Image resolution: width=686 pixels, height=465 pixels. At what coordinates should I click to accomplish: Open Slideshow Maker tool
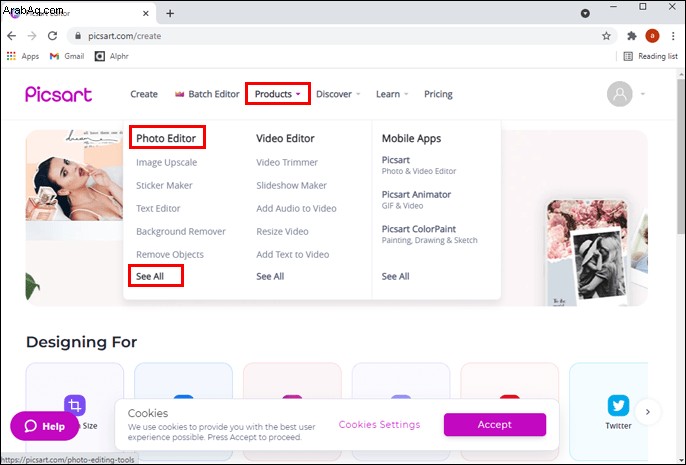click(291, 185)
